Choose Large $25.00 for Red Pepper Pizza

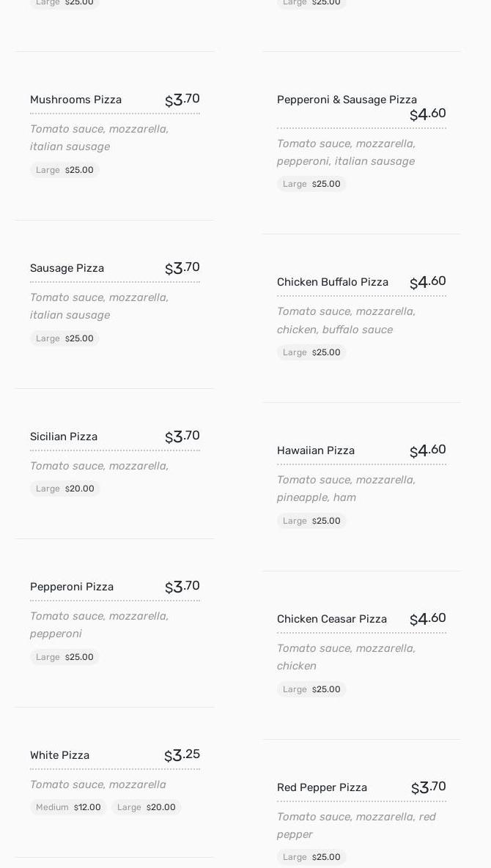[311, 857]
